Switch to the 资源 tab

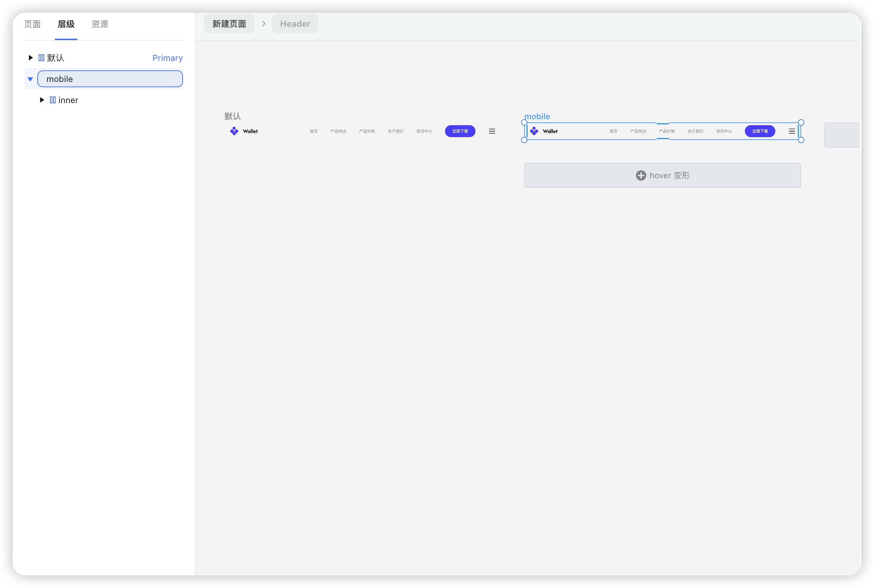point(100,24)
